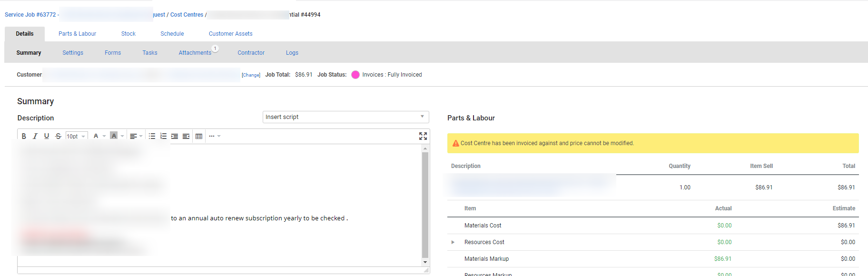The width and height of the screenshot is (868, 276).
Task: Open the Forms sub-tab
Action: [x=113, y=53]
